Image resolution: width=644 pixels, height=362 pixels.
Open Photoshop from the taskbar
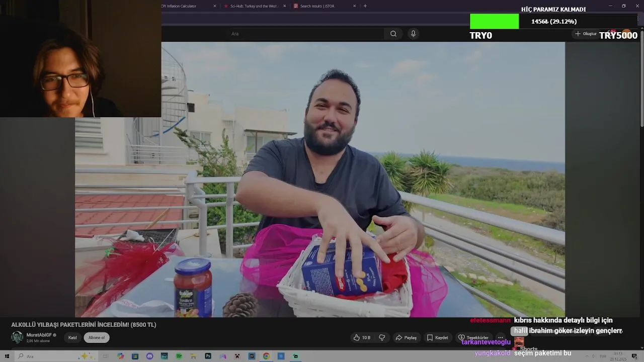208,356
